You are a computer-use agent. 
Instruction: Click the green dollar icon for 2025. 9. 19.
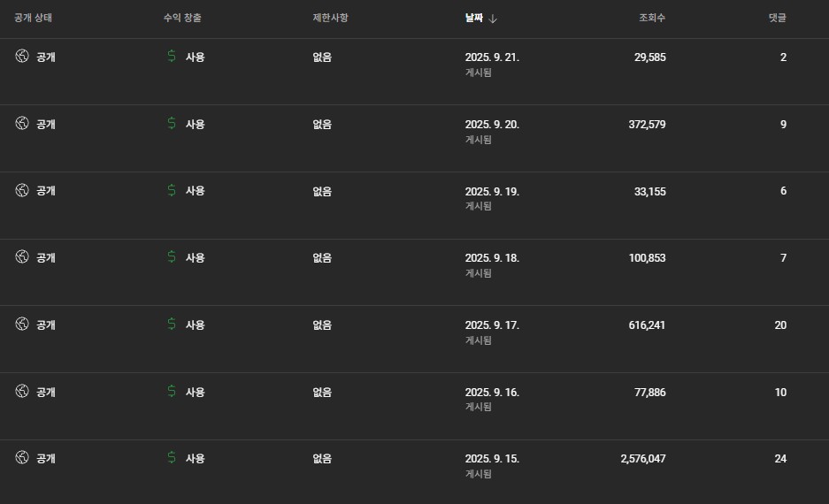pyautogui.click(x=172, y=190)
